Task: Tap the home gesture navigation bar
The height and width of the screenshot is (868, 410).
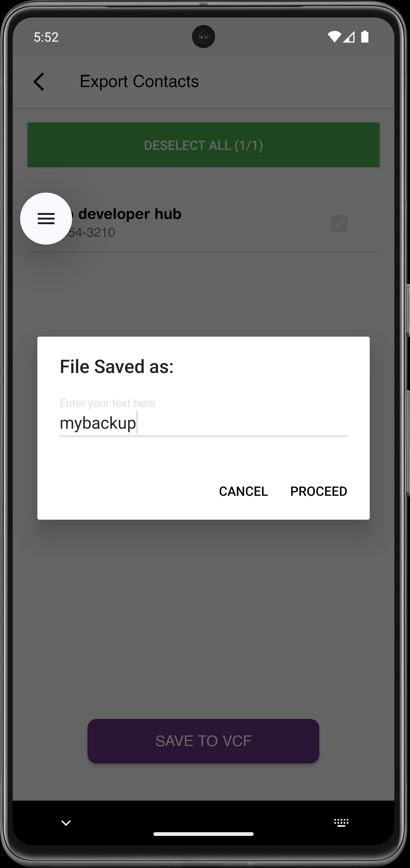Action: 203,834
